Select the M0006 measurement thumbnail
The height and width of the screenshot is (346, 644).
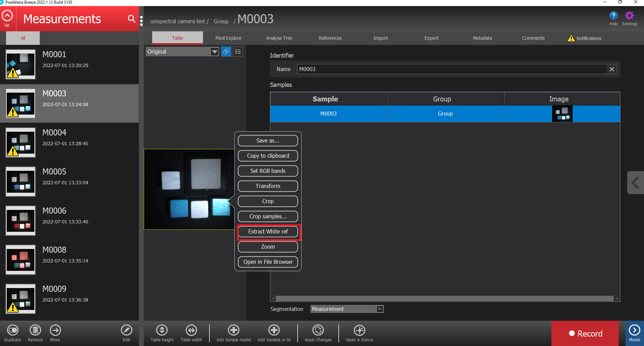(21, 221)
